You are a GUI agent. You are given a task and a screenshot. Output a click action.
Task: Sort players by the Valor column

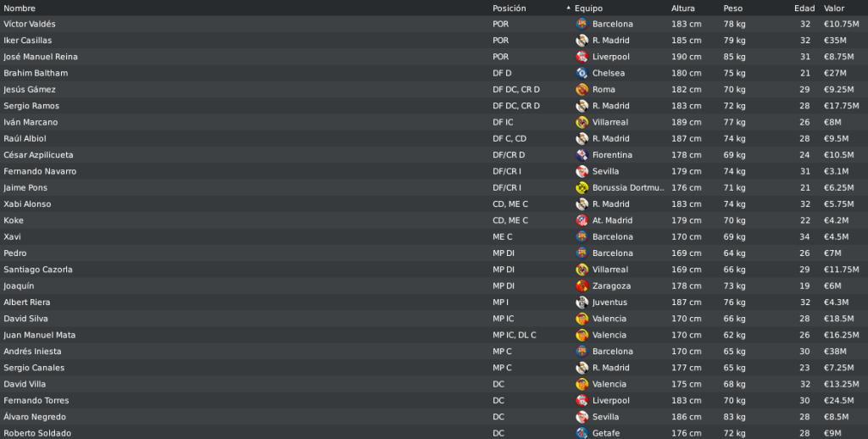834,8
